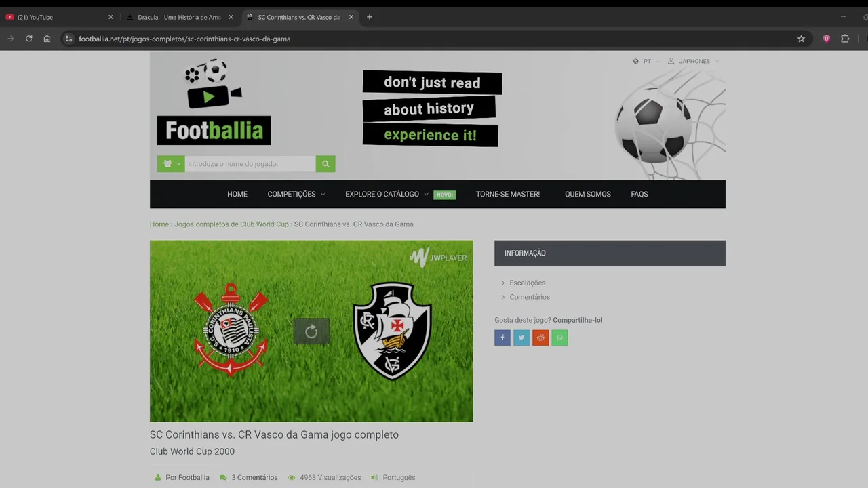The image size is (868, 488).
Task: Open the browser home page
Action: click(47, 39)
